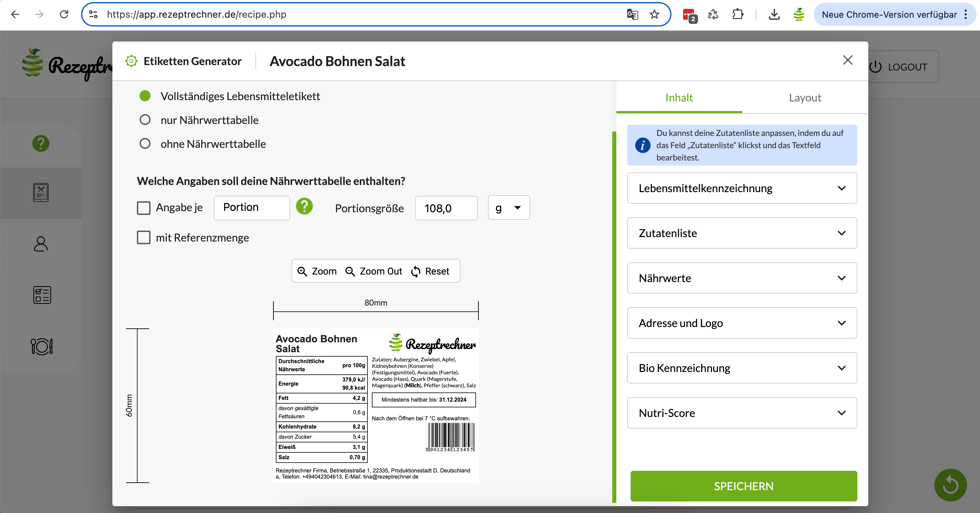
Task: Click Zoom Out on the preview
Action: pos(374,271)
